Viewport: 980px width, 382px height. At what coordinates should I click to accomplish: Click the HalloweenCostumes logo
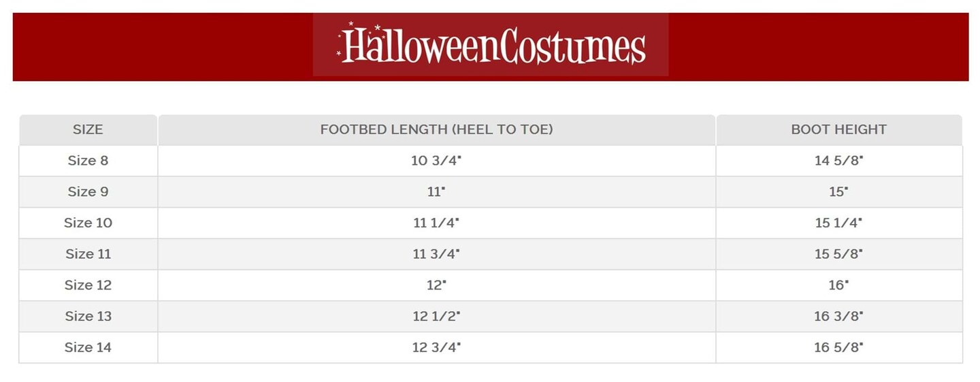[x=491, y=46]
